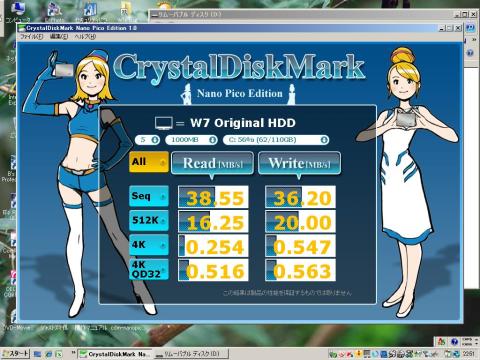The width and height of the screenshot is (480, 360).
Task: Switch to the CrystalDiskMark taskbar button
Action: [115, 354]
